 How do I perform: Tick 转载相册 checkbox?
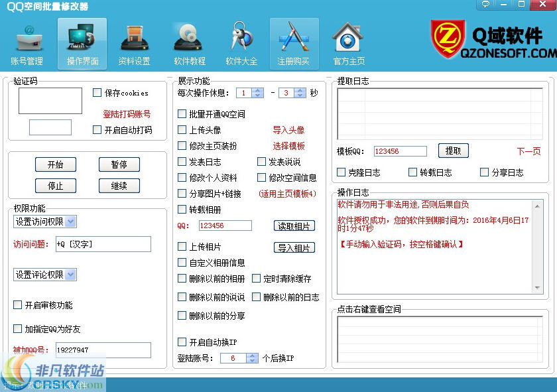point(182,210)
